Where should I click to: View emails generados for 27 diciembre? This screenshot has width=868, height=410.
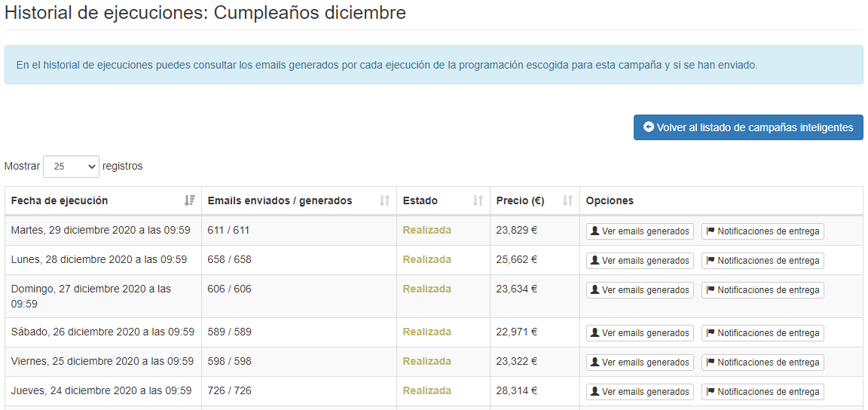click(640, 290)
